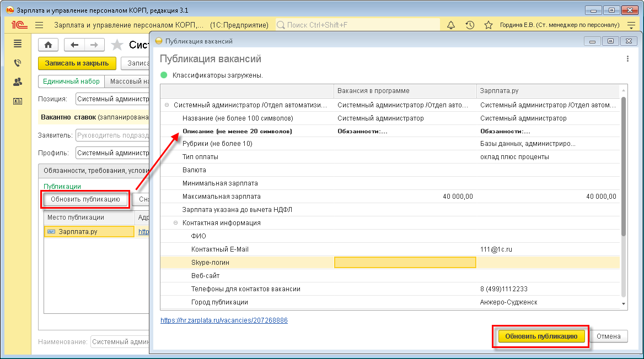The height and width of the screenshot is (359, 644).
Task: Open the hr.zarplata.ru vacancy link
Action: (x=224, y=320)
